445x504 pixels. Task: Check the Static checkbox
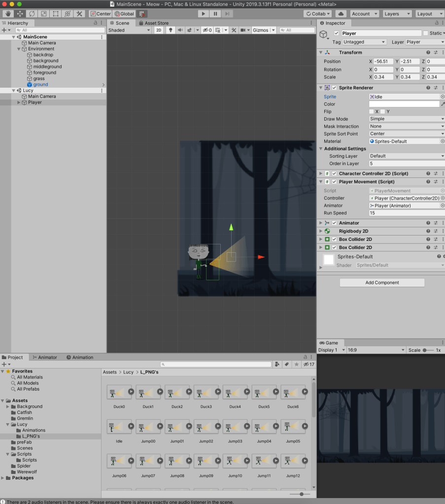point(426,34)
